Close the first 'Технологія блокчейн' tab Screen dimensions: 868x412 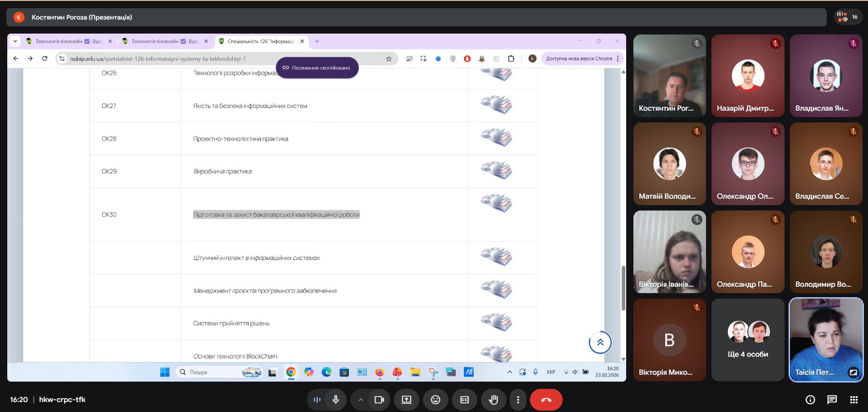(110, 41)
